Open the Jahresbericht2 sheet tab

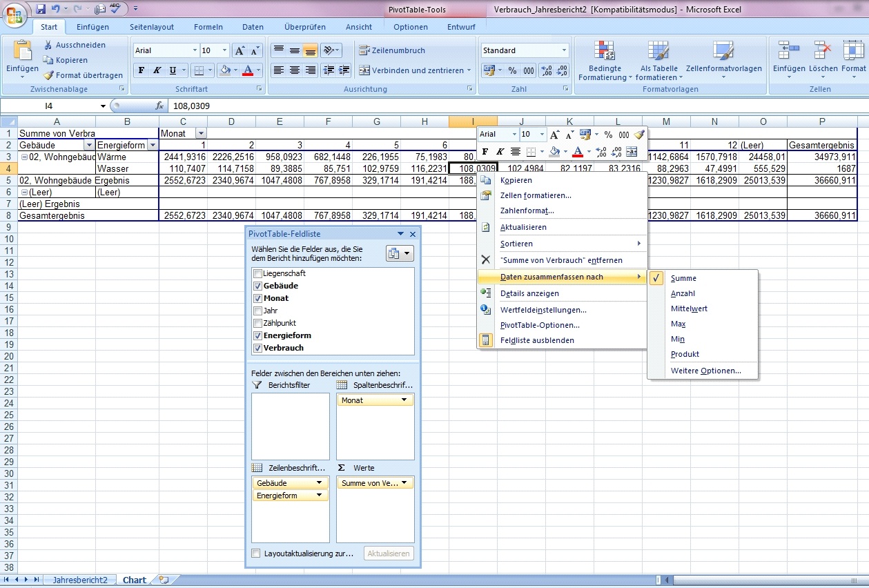pyautogui.click(x=80, y=580)
